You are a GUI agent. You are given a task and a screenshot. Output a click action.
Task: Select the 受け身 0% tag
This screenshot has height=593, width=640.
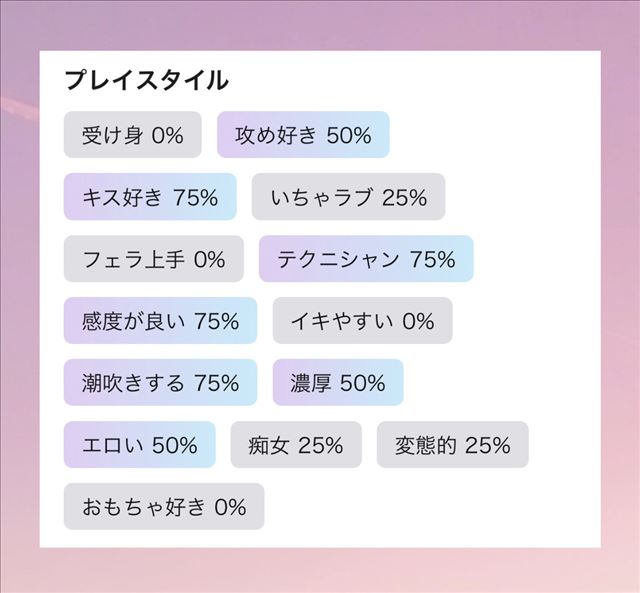(x=133, y=135)
